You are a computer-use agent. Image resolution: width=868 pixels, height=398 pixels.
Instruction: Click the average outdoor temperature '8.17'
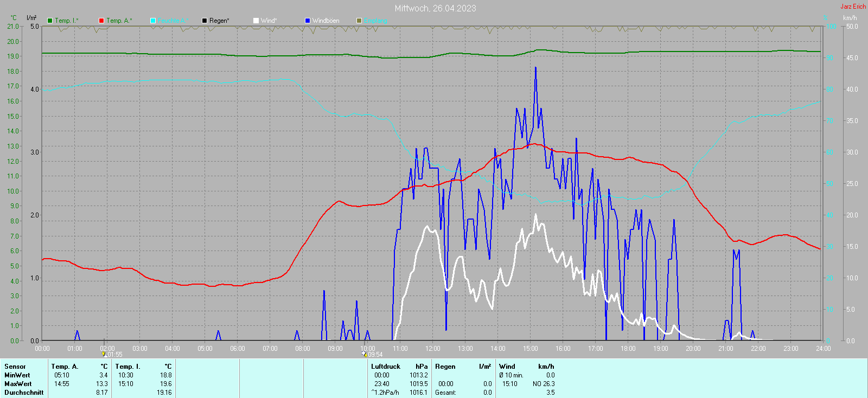point(102,393)
